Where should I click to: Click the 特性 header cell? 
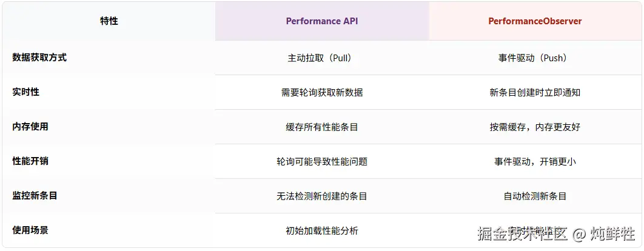click(x=109, y=21)
